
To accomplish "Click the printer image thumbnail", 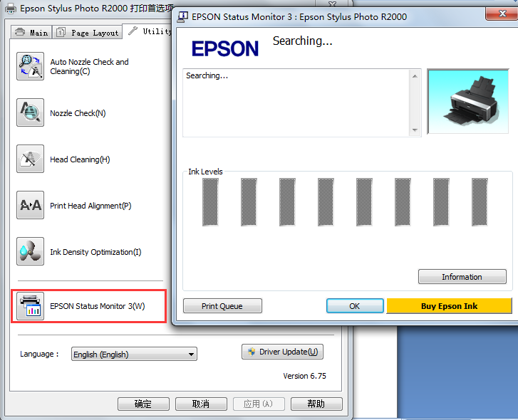I will click(x=468, y=101).
